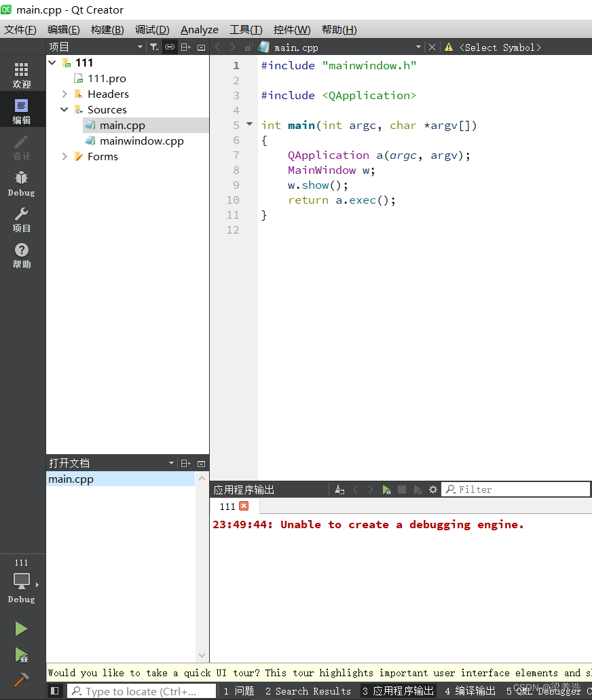592x700 pixels.
Task: Open the 帮助 help mode in the sidebar
Action: click(21, 256)
